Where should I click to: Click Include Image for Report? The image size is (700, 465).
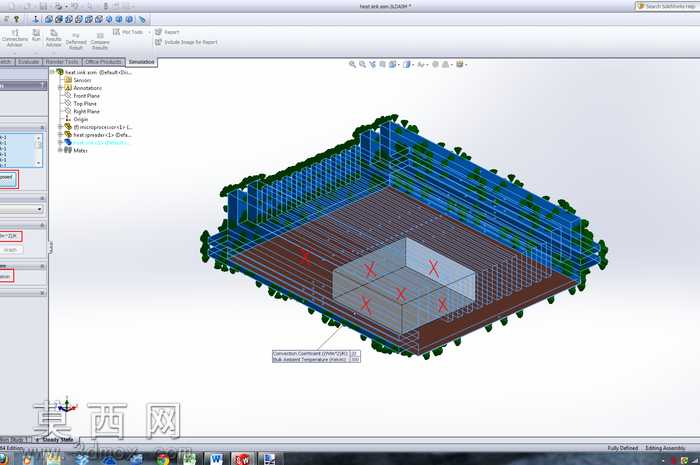(x=186, y=42)
